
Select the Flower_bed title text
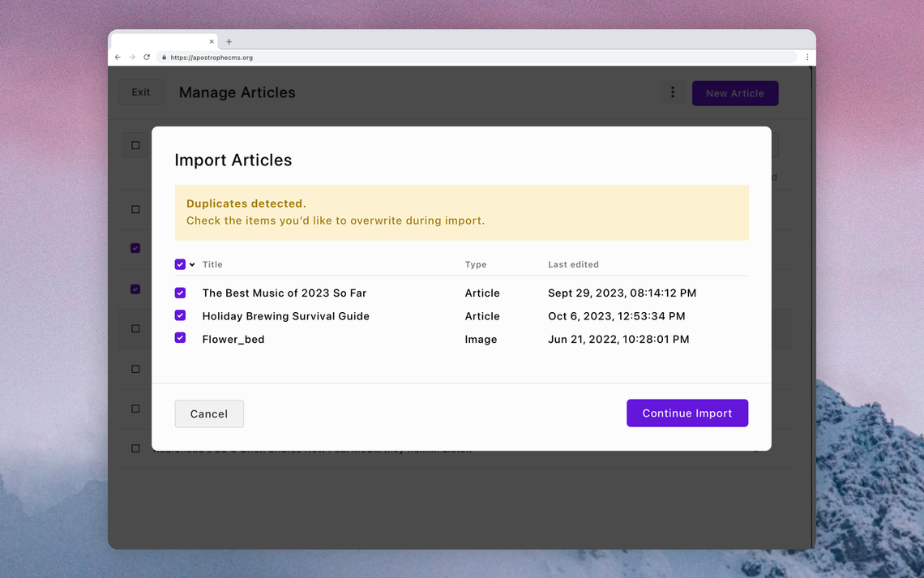point(233,340)
